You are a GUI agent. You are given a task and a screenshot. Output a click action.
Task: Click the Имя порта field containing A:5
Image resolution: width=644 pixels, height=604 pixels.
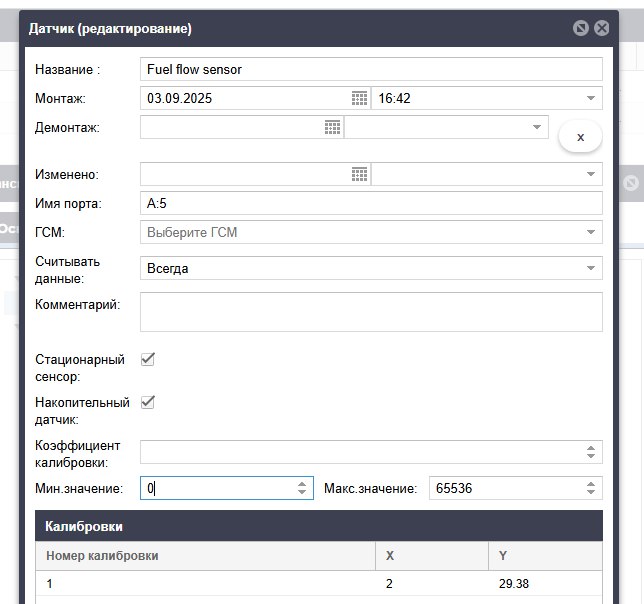[x=370, y=203]
